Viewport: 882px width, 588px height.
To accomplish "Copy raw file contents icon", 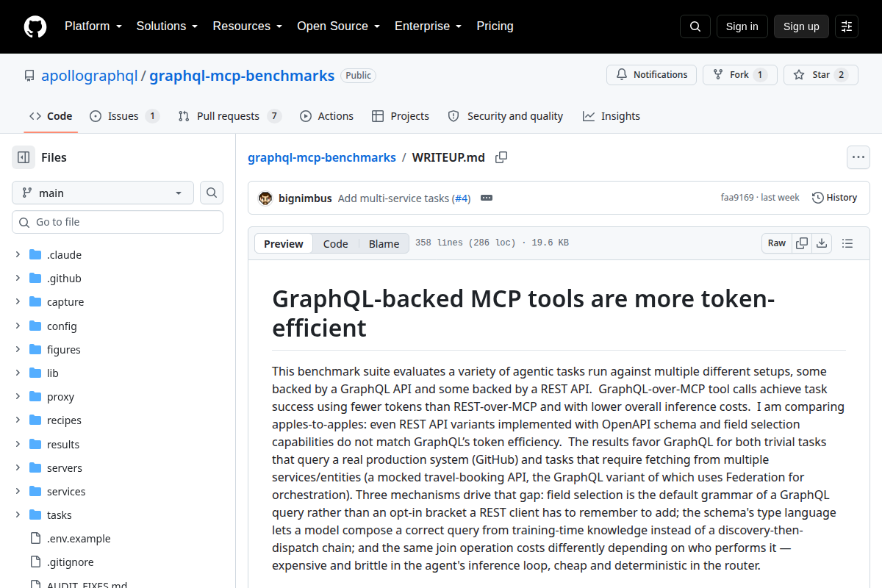I will pyautogui.click(x=802, y=243).
